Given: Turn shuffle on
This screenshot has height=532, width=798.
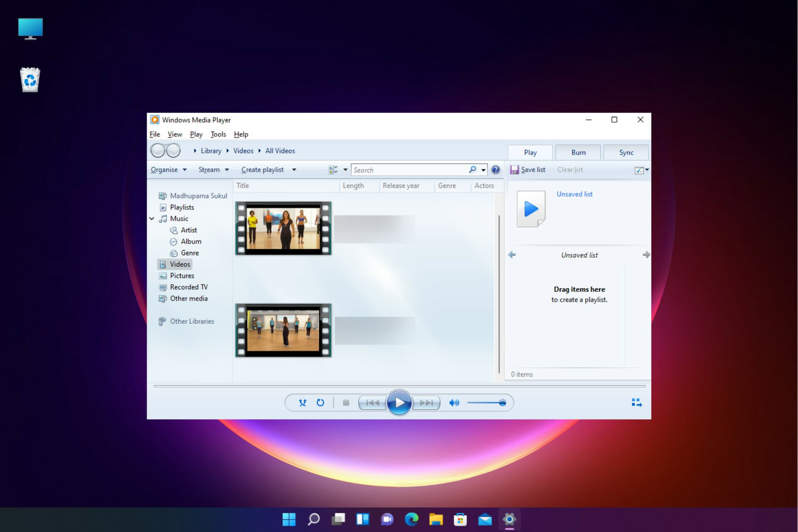Looking at the screenshot, I should [x=303, y=402].
